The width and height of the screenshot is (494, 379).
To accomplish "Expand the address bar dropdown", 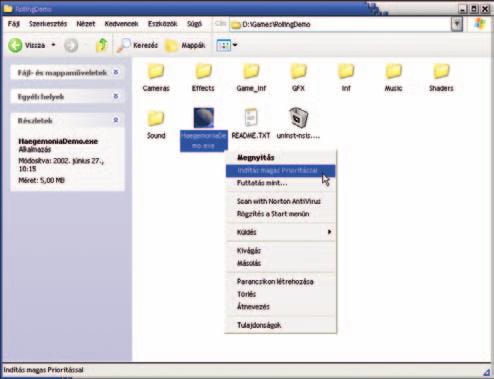I will tap(457, 24).
